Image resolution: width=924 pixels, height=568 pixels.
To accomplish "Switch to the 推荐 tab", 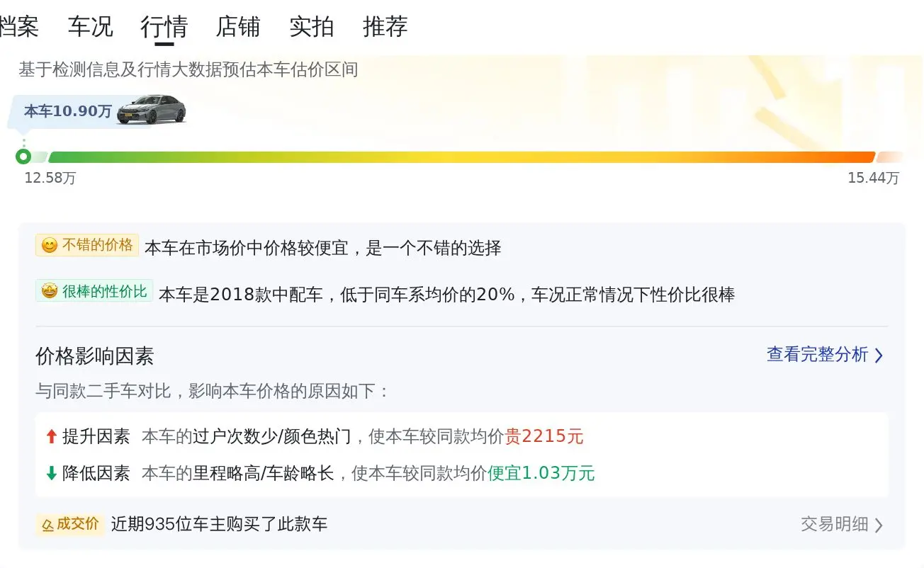I will coord(385,27).
